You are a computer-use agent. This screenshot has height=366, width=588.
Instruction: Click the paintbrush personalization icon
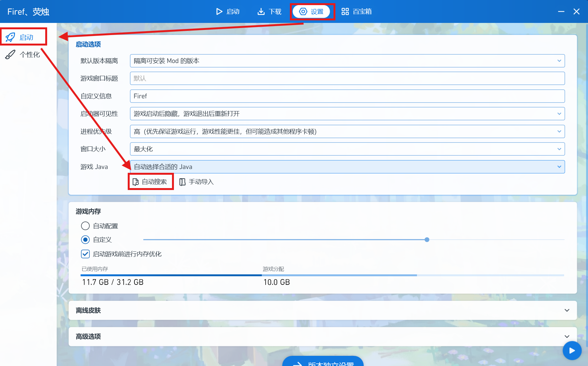(10, 55)
